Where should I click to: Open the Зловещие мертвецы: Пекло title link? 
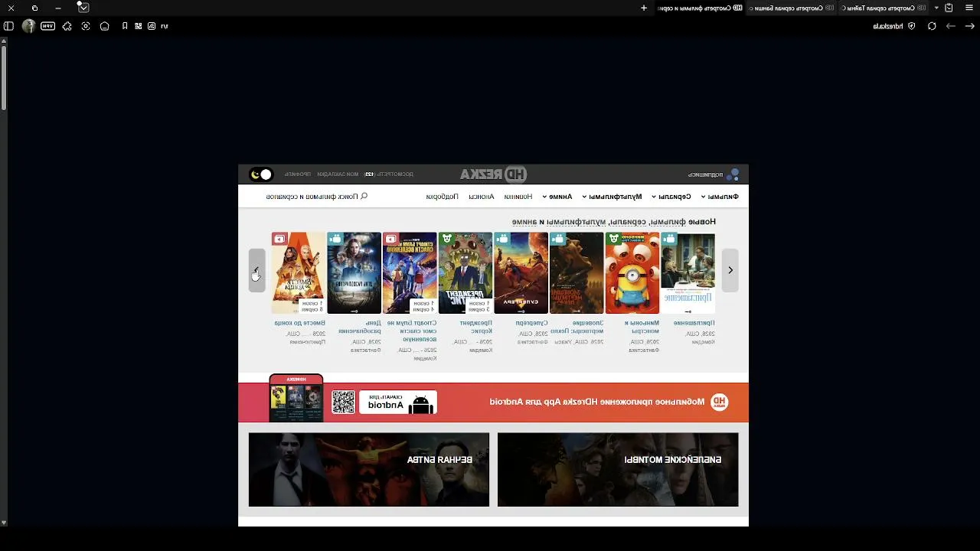(577, 327)
